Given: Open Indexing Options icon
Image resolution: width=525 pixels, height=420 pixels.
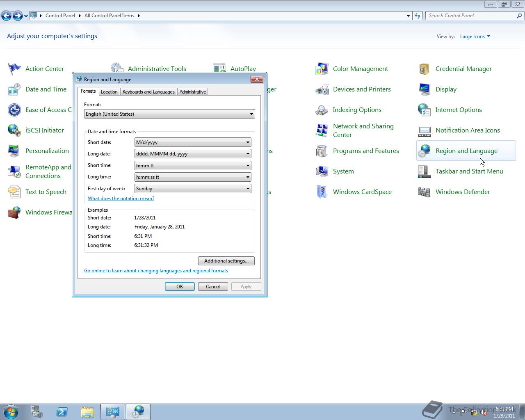Looking at the screenshot, I should [x=322, y=110].
